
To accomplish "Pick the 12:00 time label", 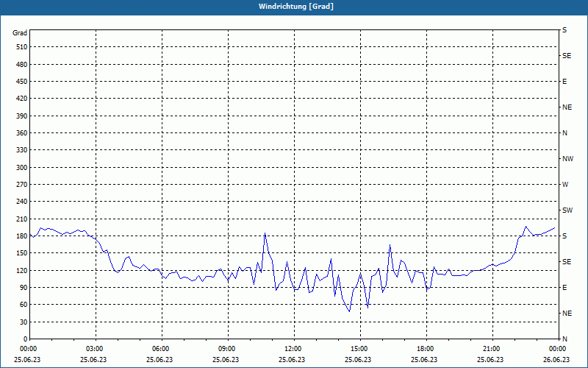I will (294, 349).
